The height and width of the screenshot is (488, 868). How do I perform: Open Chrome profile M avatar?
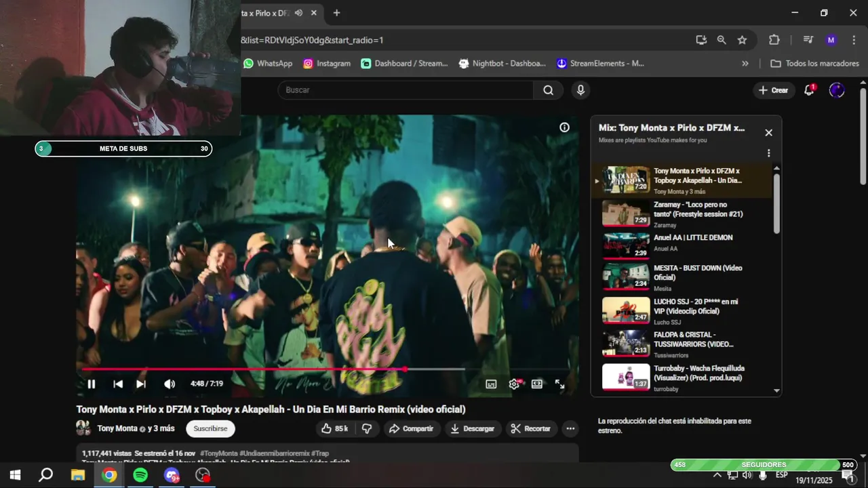[831, 40]
